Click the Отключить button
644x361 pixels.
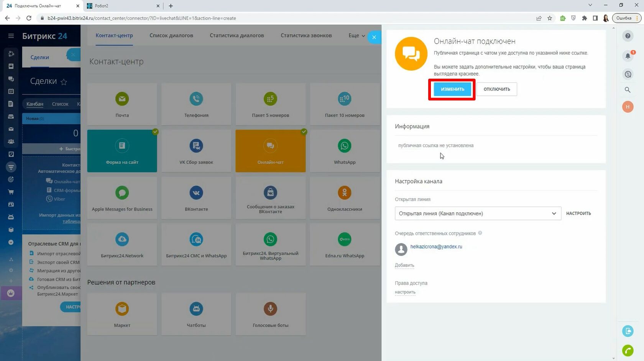tap(497, 89)
